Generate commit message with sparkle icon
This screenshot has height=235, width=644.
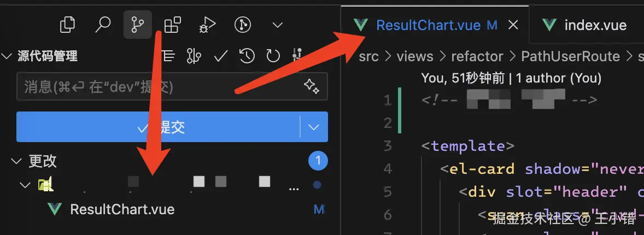tap(311, 86)
